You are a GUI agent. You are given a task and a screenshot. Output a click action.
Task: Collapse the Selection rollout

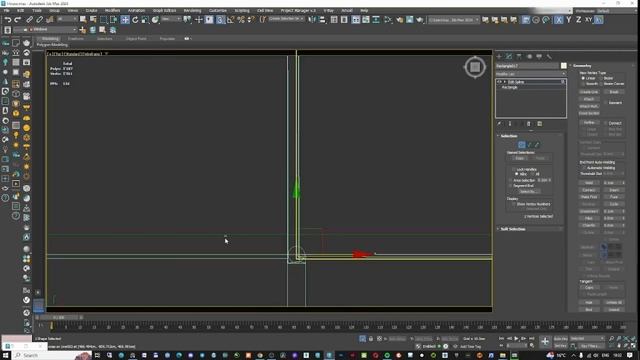click(x=509, y=136)
